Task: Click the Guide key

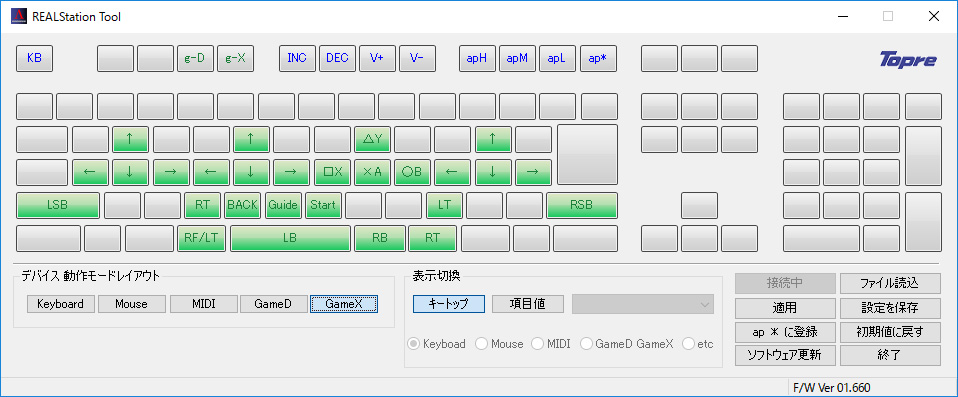Action: tap(282, 205)
